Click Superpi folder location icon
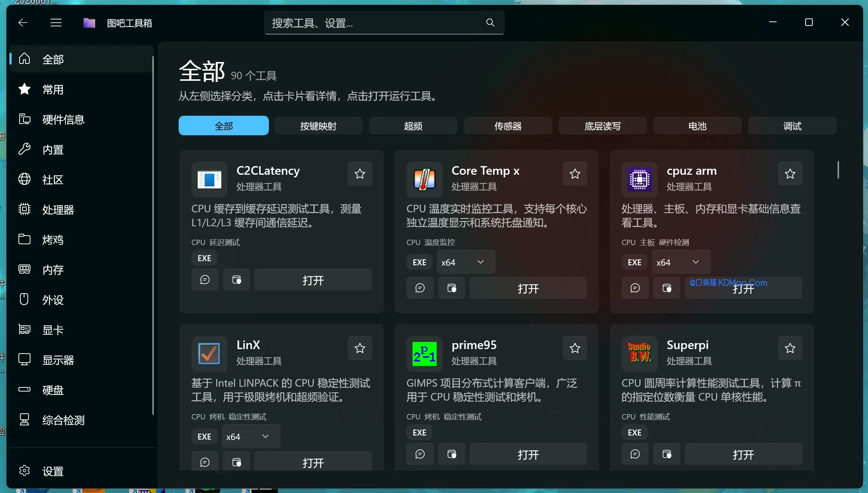This screenshot has height=493, width=868. [x=667, y=454]
